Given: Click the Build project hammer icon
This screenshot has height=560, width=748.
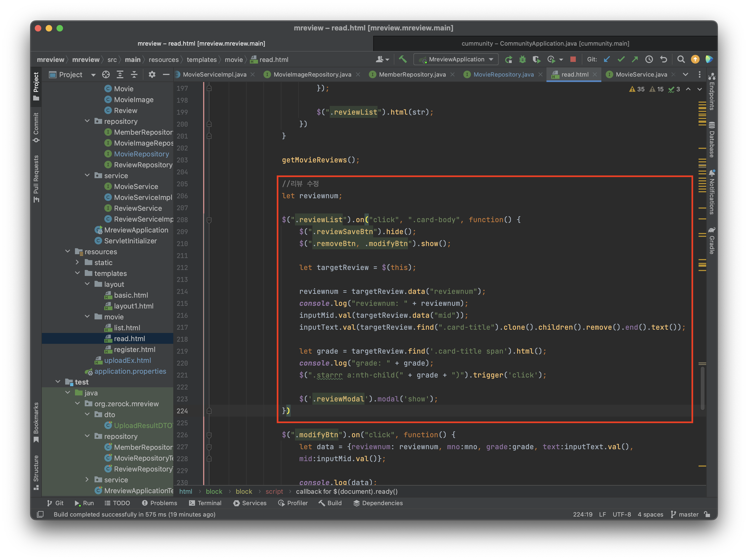Looking at the screenshot, I should (x=403, y=59).
